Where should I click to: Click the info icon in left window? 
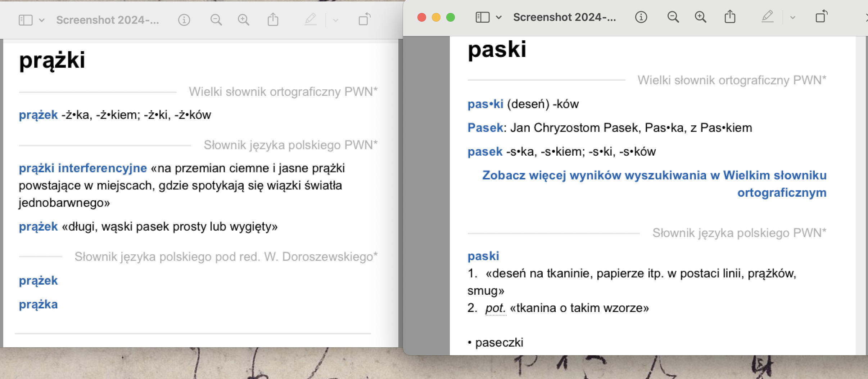[x=184, y=20]
